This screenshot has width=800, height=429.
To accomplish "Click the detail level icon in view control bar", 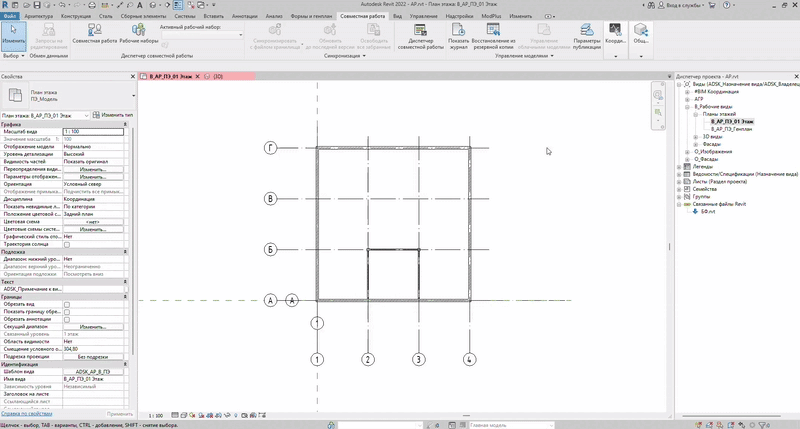I will (175, 415).
